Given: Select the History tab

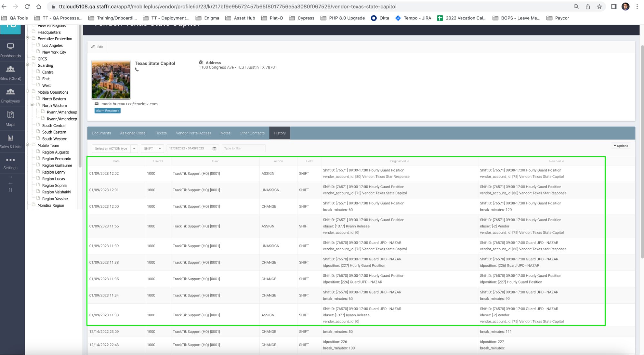Looking at the screenshot, I should [x=280, y=133].
